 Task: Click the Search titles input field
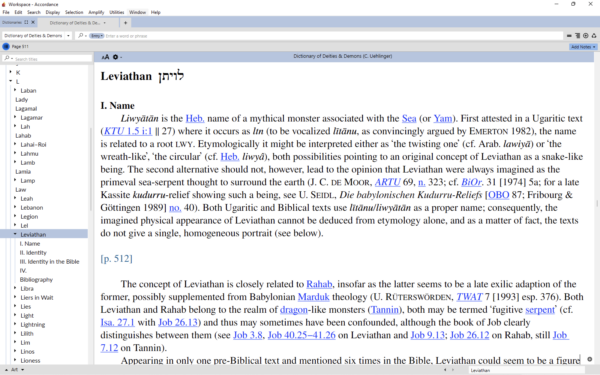[x=47, y=59]
